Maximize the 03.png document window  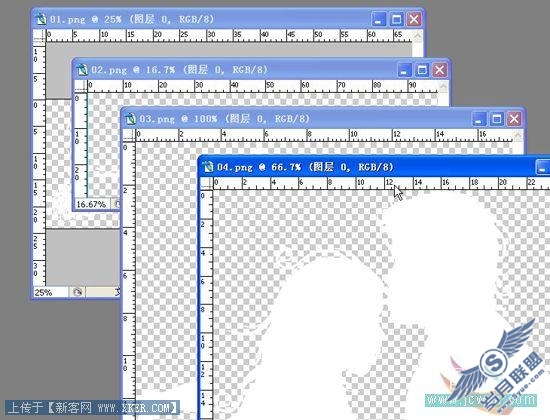[497, 119]
